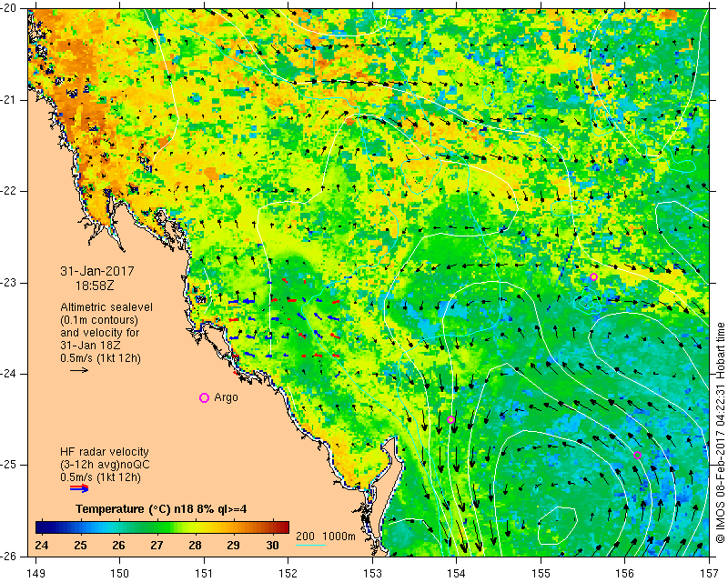This screenshot has width=728, height=582.
Task: Click the '31-Jan-2017' date text
Action: 97,271
